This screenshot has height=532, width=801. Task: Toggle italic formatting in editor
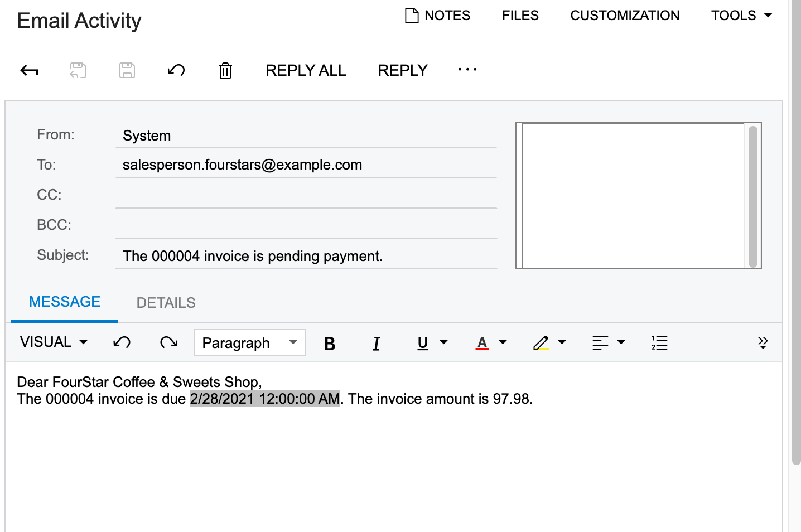[377, 344]
